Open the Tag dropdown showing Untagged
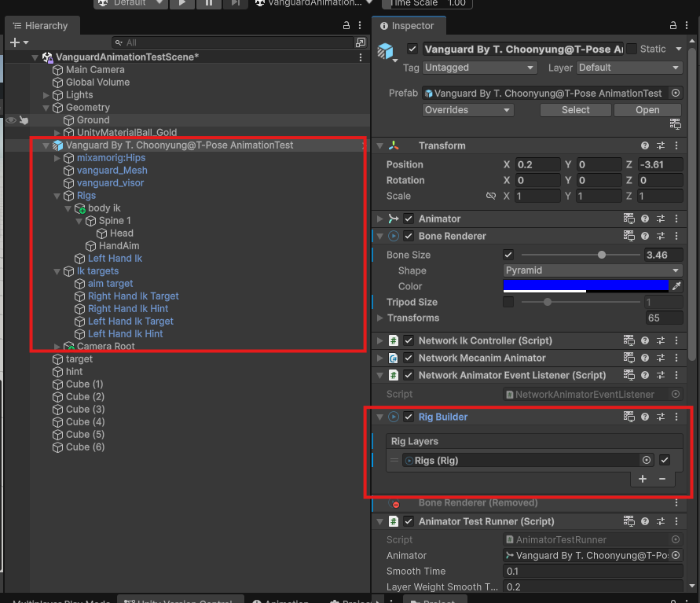Viewport: 700px width, 603px height. 479,68
